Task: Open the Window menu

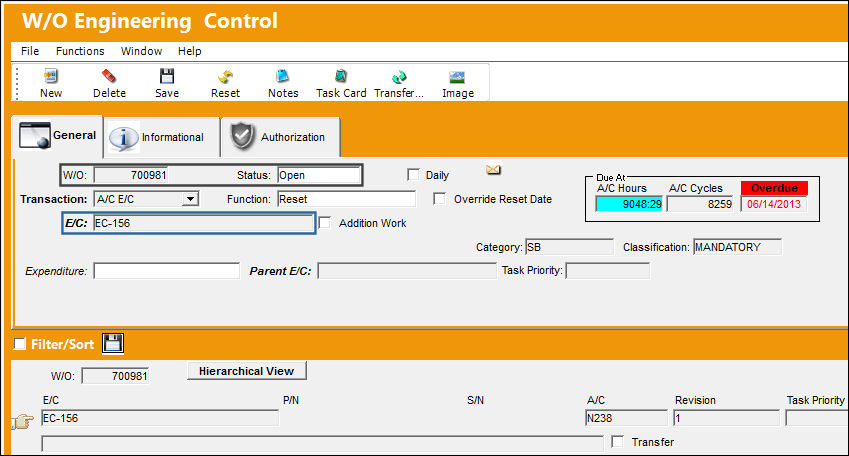Action: pyautogui.click(x=141, y=51)
